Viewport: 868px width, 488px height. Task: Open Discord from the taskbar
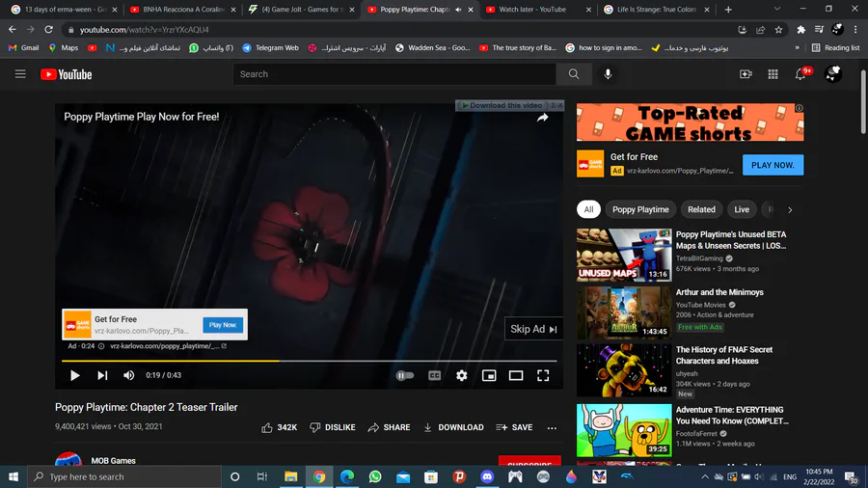point(487,476)
